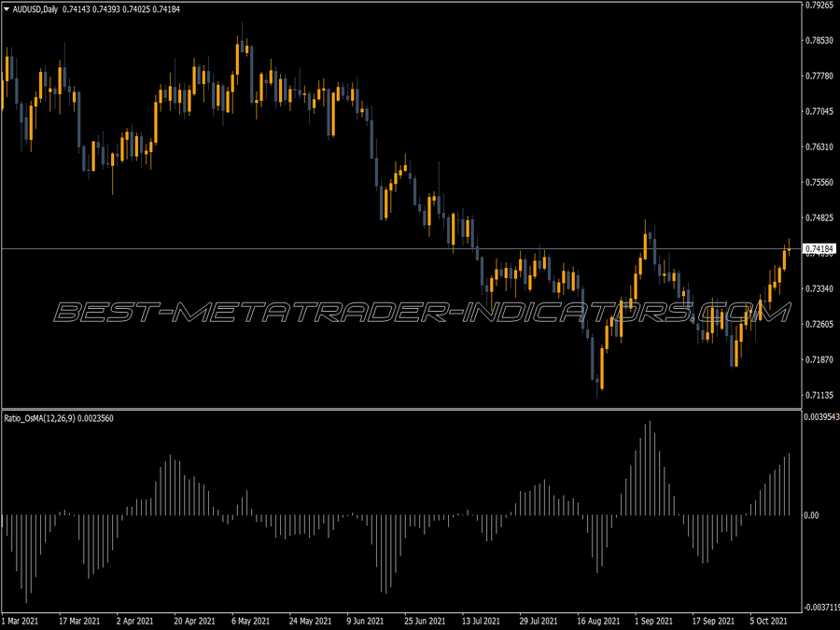
Task: Click the 0.73340 price scale value
Action: [x=820, y=288]
